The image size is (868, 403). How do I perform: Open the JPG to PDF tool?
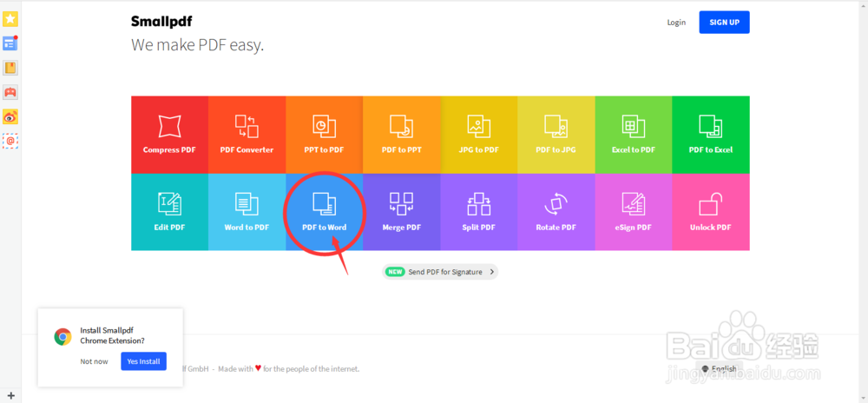tap(479, 135)
